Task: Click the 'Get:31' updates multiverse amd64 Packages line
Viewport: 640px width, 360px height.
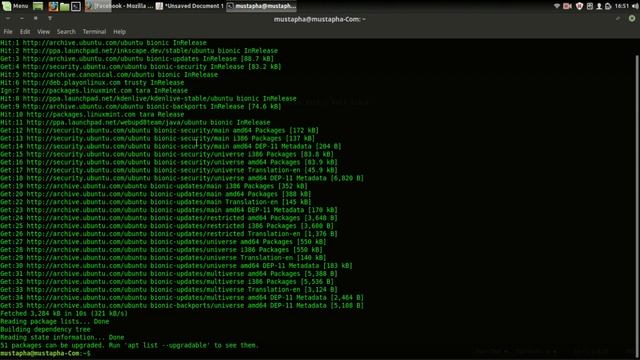Action: 169,273
